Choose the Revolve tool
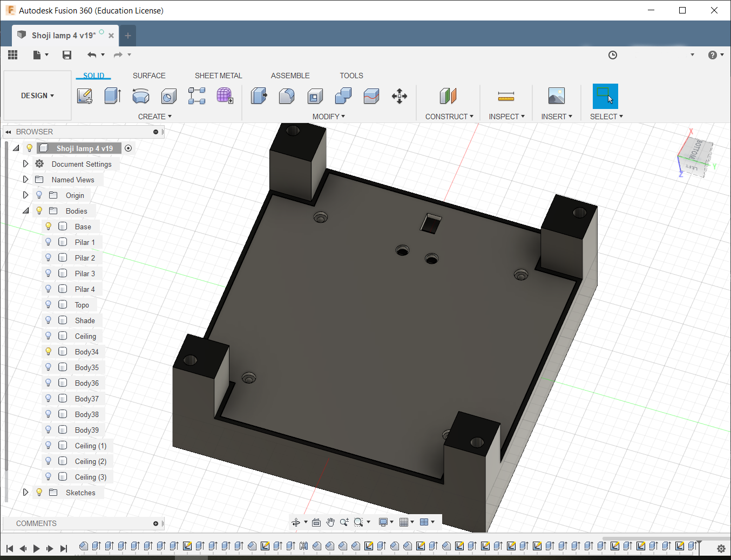Image resolution: width=731 pixels, height=560 pixels. pyautogui.click(x=141, y=96)
